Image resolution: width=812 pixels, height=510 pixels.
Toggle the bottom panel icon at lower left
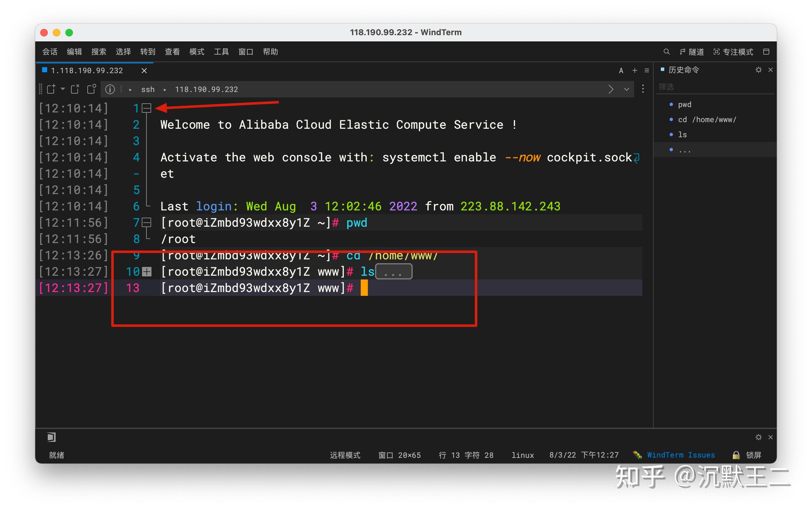[x=51, y=437]
